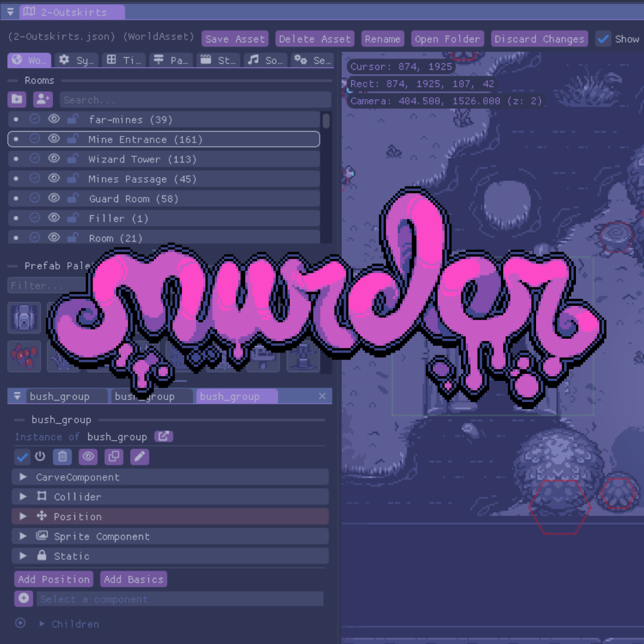The height and width of the screenshot is (644, 644).
Task: Open the bush_group prefab link icon
Action: [x=163, y=436]
